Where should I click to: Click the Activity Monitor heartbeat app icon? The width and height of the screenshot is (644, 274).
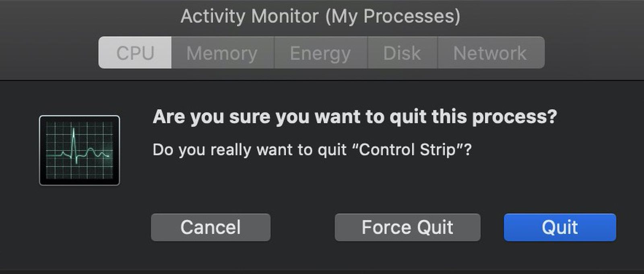click(79, 151)
